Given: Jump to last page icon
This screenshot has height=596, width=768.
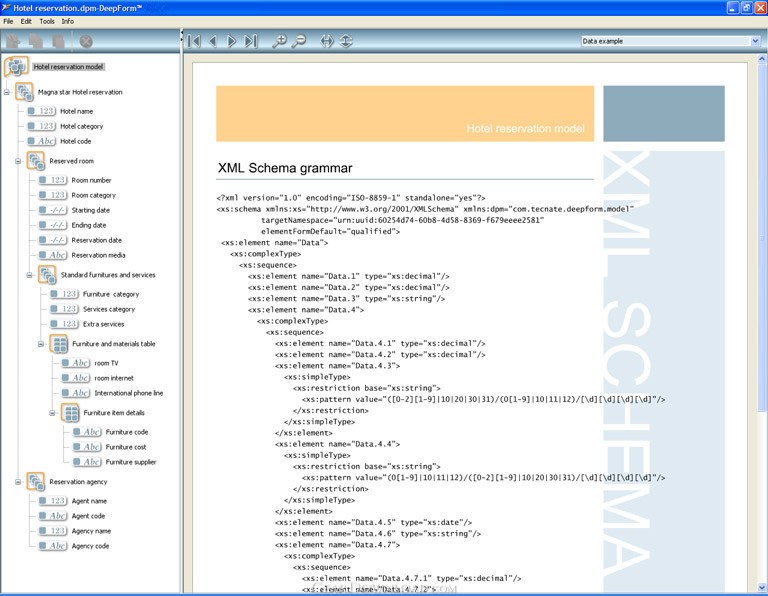Looking at the screenshot, I should coord(251,41).
